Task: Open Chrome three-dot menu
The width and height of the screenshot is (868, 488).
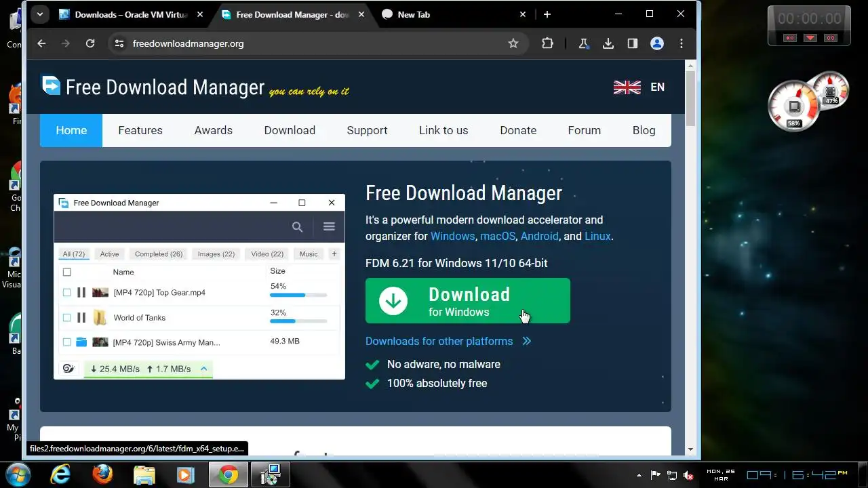Action: [x=682, y=43]
